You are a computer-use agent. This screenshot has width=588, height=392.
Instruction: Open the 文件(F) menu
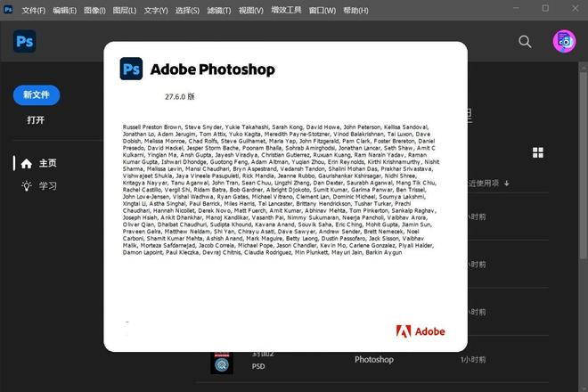(33, 11)
